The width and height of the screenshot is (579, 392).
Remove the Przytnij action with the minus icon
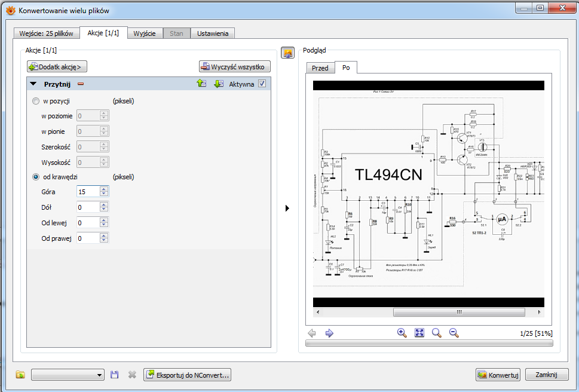click(x=81, y=84)
